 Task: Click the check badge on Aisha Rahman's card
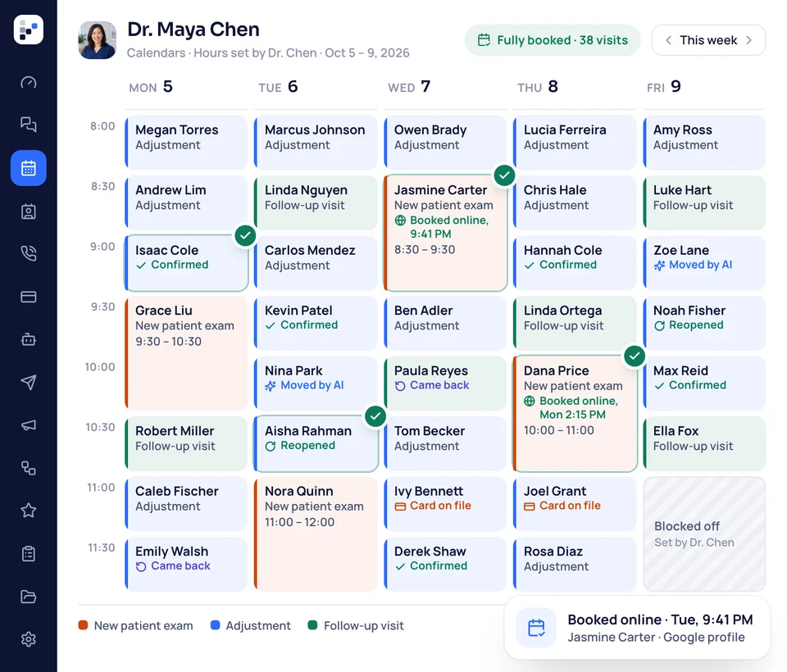coord(375,415)
